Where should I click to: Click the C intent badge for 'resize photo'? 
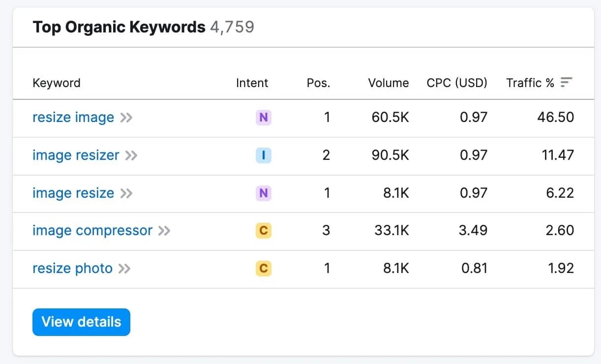coord(264,269)
